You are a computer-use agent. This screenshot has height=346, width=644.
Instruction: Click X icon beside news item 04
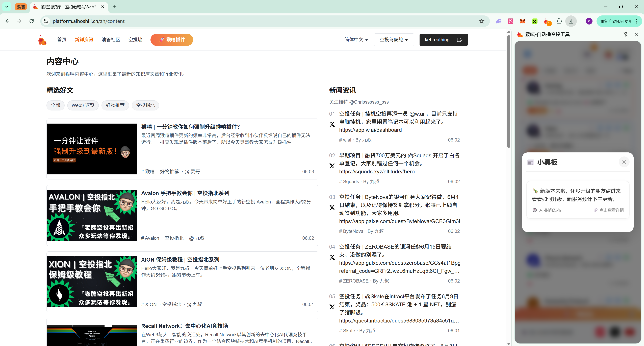pos(332,257)
